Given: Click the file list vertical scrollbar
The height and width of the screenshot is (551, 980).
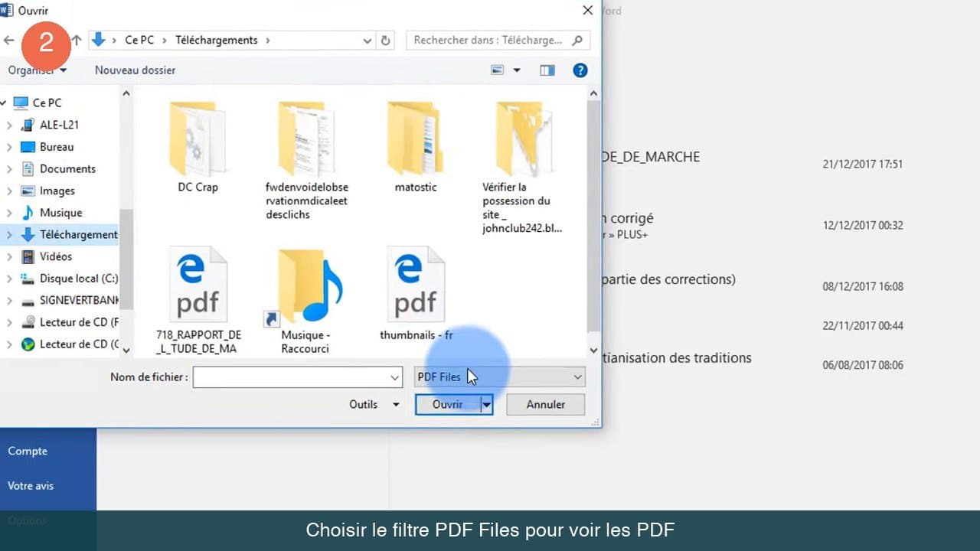Looking at the screenshot, I should coord(593,217).
